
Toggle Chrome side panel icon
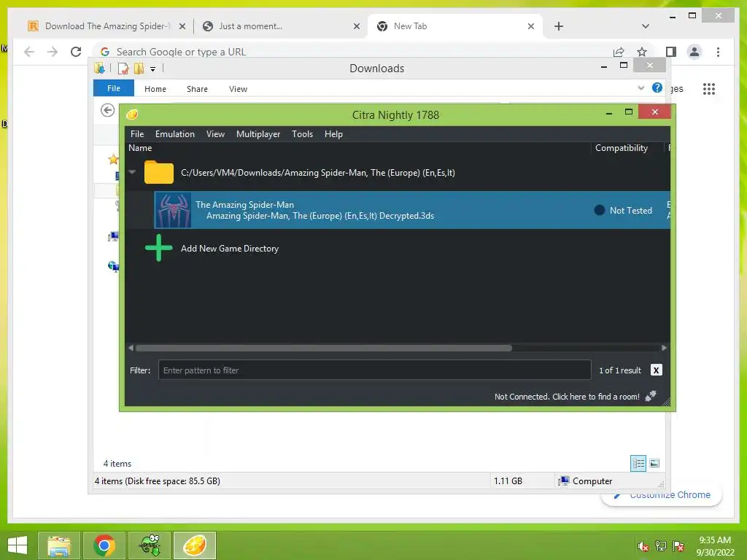[671, 52]
